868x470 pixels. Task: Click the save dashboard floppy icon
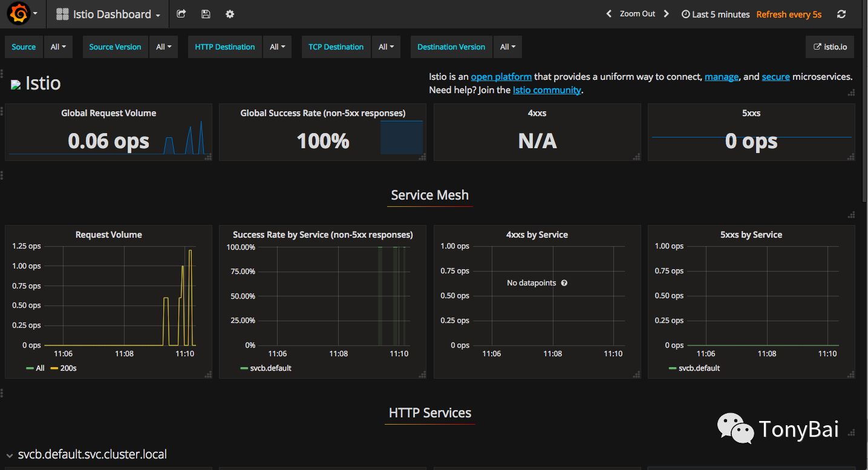tap(206, 14)
